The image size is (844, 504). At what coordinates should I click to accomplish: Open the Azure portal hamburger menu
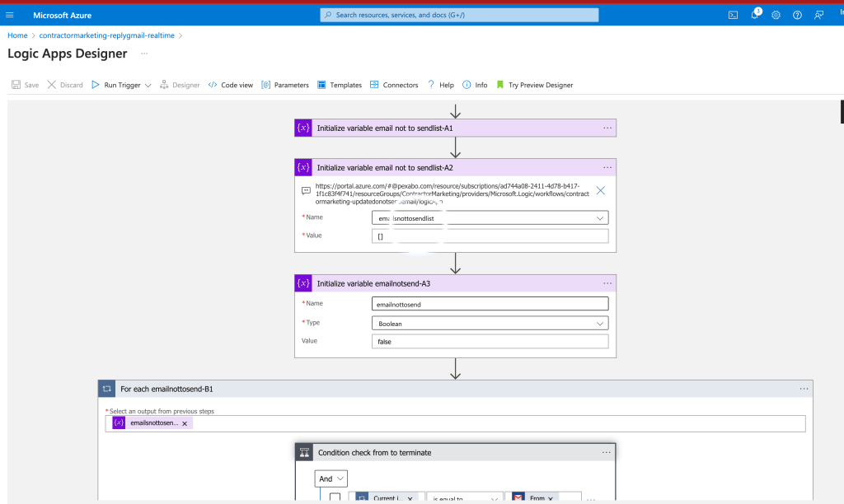pos(10,15)
